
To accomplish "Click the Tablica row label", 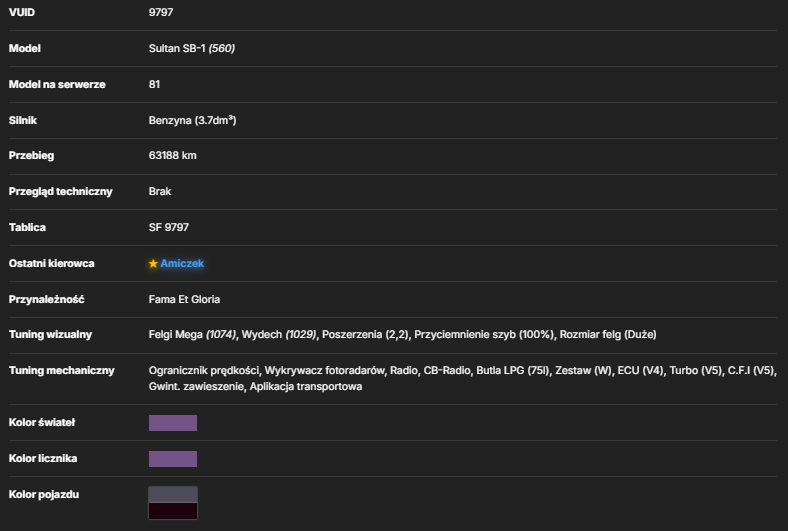I will (27, 227).
